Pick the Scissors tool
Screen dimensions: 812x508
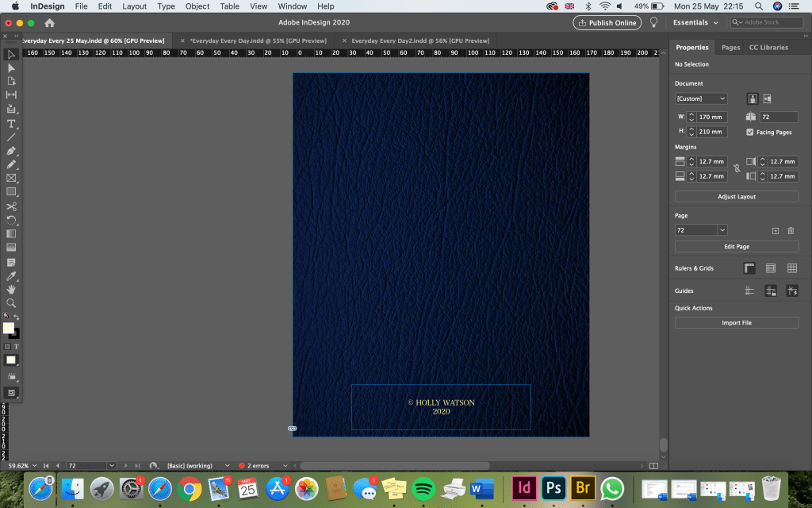(11, 206)
